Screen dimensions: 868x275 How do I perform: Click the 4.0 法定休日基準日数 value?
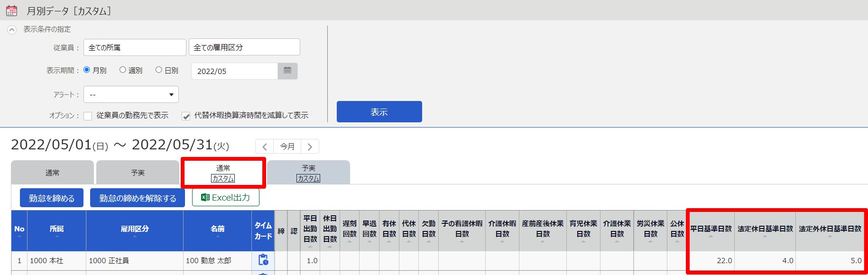[788, 261]
